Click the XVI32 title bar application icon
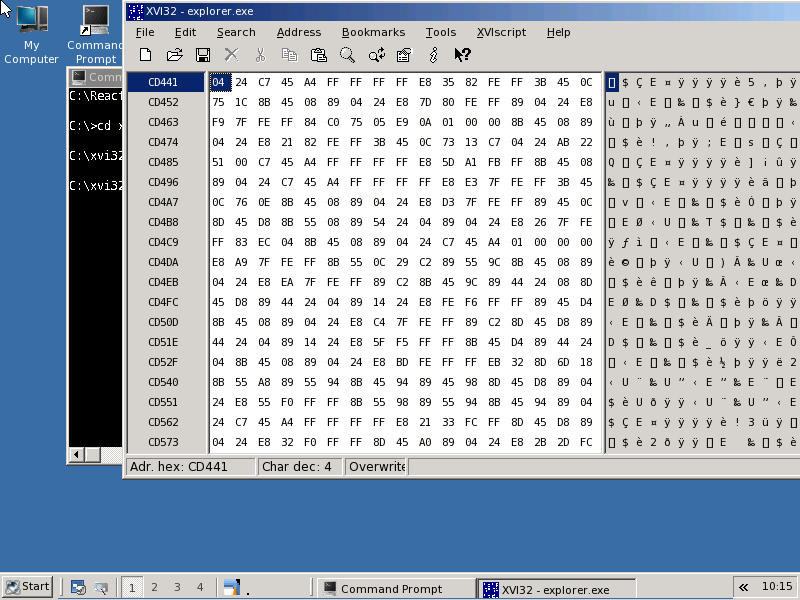Image resolution: width=800 pixels, height=600 pixels. [x=135, y=11]
